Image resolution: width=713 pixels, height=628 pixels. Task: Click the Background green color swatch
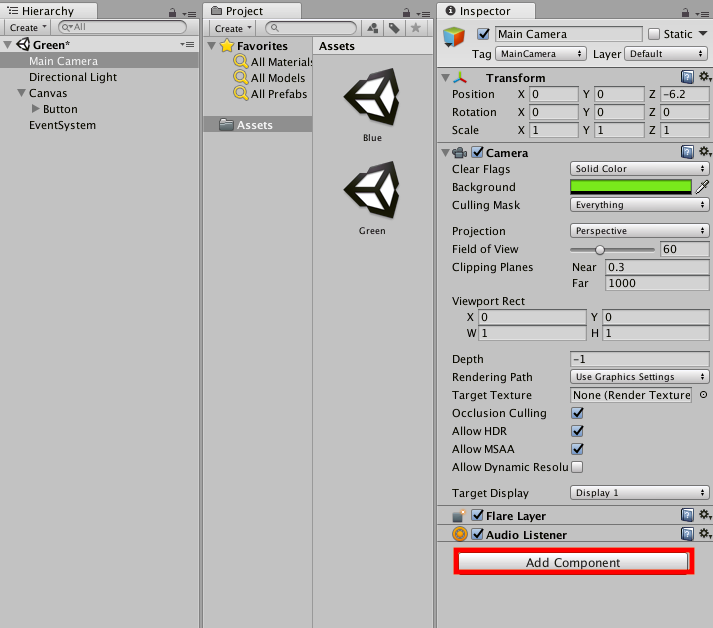pos(631,186)
